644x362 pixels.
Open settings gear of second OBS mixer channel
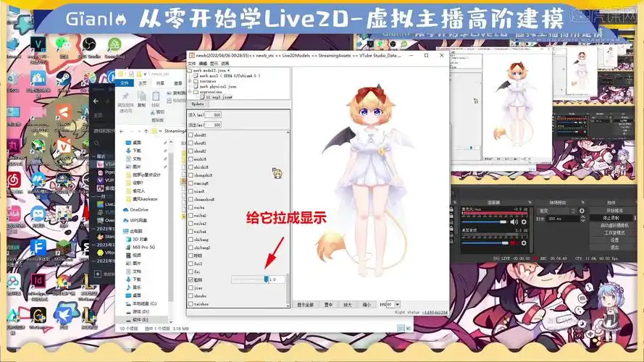[524, 243]
